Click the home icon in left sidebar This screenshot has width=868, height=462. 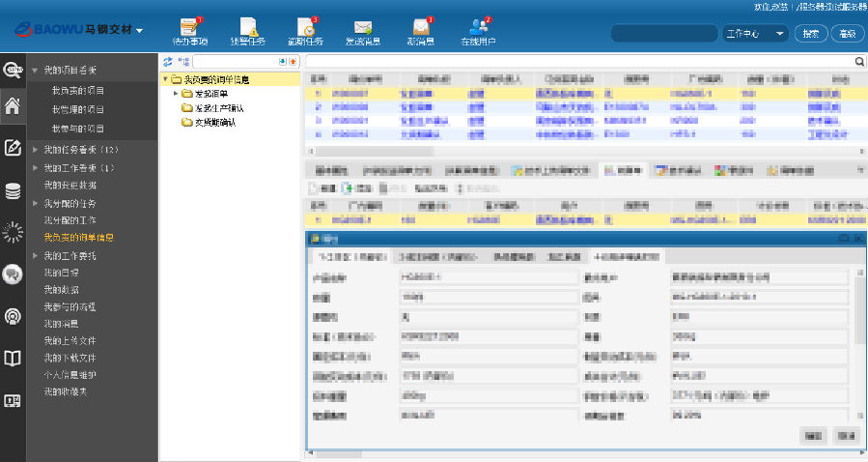tap(13, 106)
